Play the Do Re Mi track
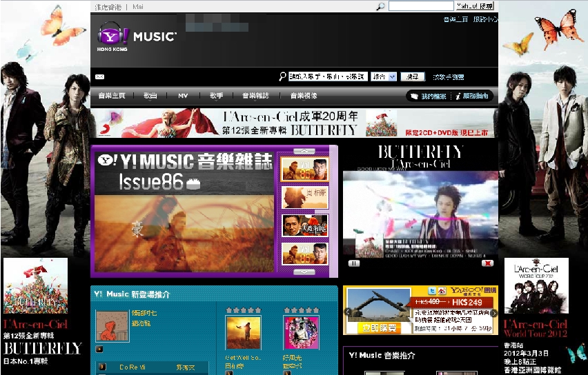The height and width of the screenshot is (375, 588). tap(102, 367)
